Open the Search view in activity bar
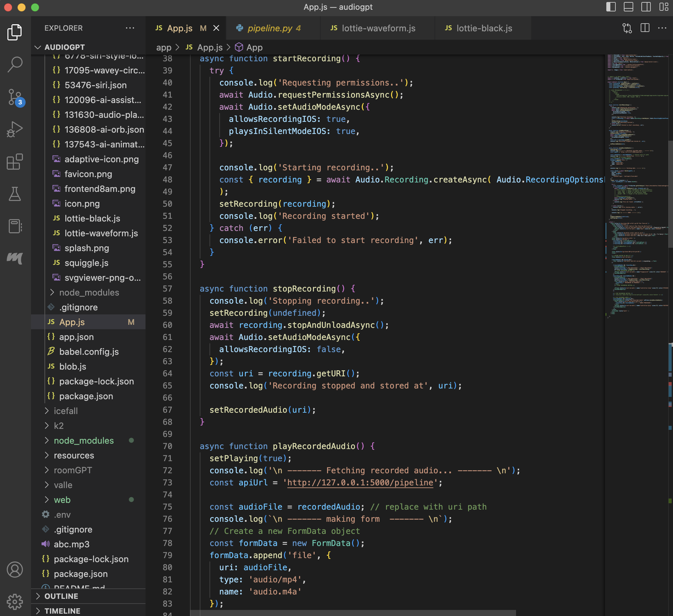 pos(15,64)
